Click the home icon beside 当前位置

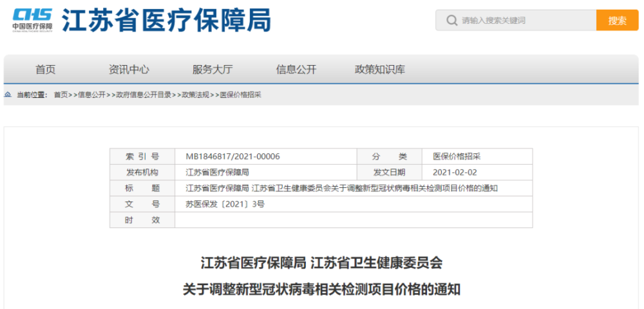[x=7, y=95]
